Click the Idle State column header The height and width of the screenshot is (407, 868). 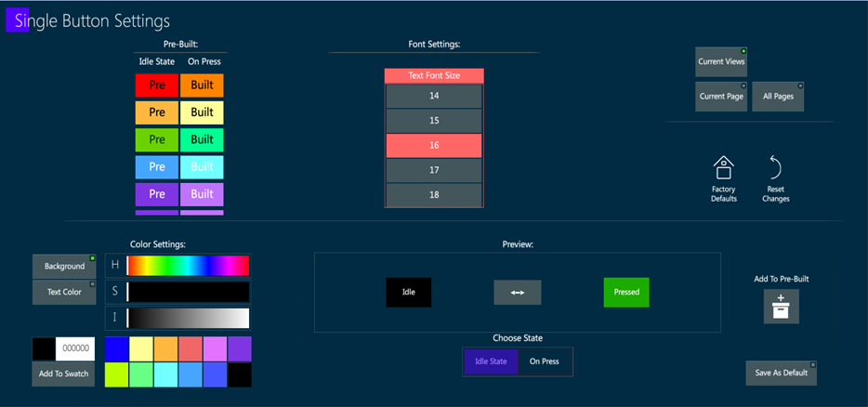(x=157, y=62)
